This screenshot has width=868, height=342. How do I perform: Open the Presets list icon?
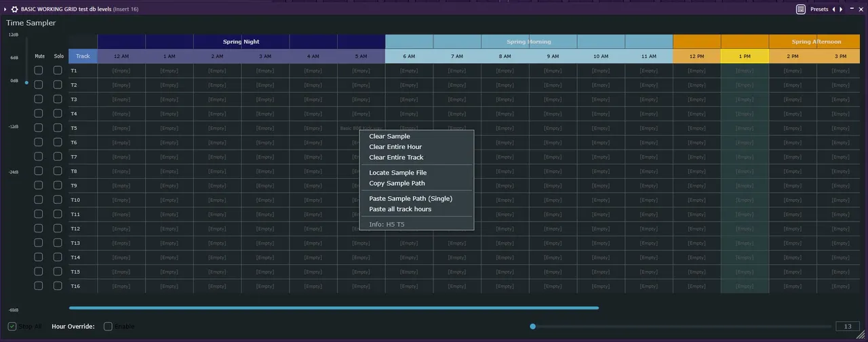click(x=801, y=9)
